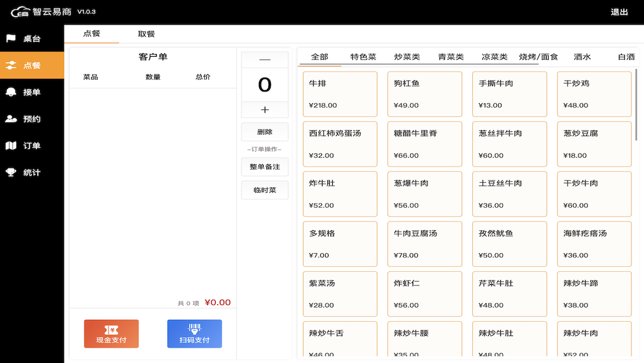Open the 接单 bell icon in sidebar
The image size is (644, 363).
click(11, 93)
